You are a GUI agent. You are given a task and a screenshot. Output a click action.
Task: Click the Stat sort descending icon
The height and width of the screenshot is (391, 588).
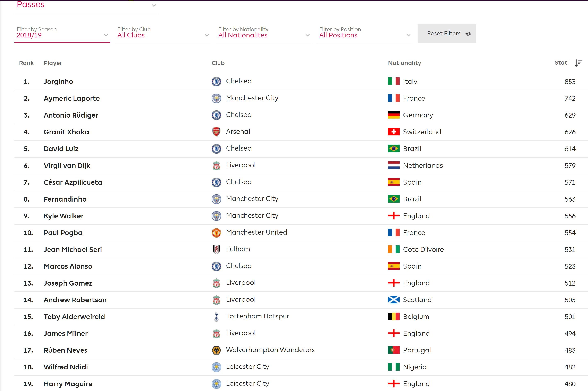coord(578,63)
